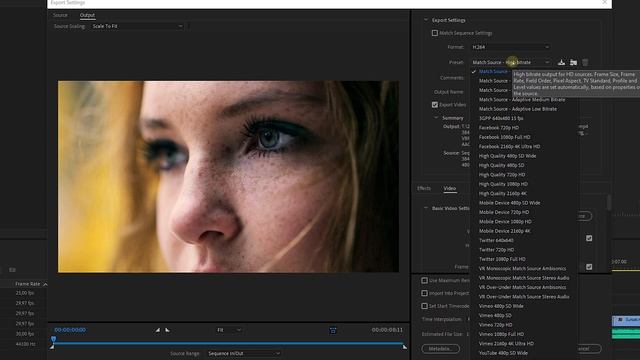Click the video preview frame
The image size is (640, 360).
(228, 176)
